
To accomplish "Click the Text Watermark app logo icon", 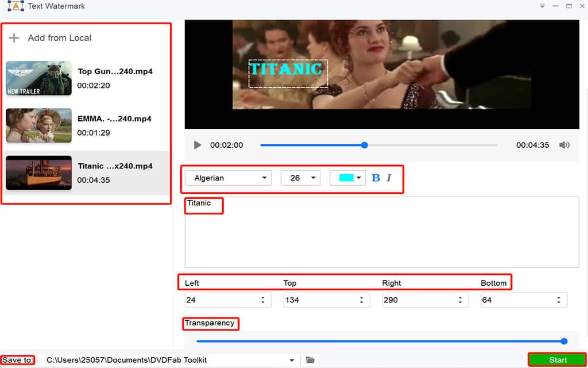I will point(16,6).
